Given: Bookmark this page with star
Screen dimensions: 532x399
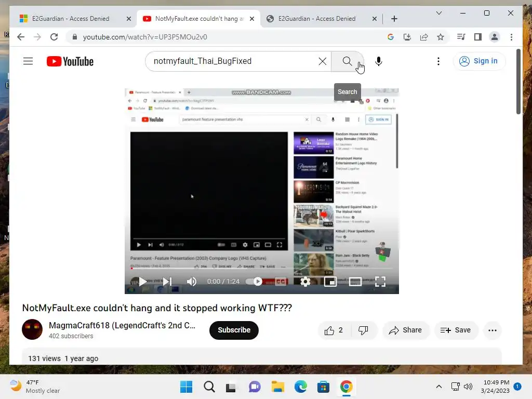Looking at the screenshot, I should pos(441,37).
